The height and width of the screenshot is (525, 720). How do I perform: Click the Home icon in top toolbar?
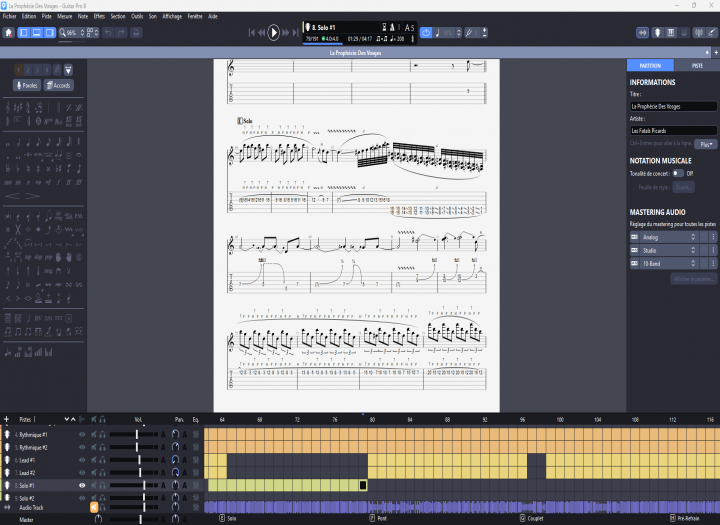tap(8, 32)
